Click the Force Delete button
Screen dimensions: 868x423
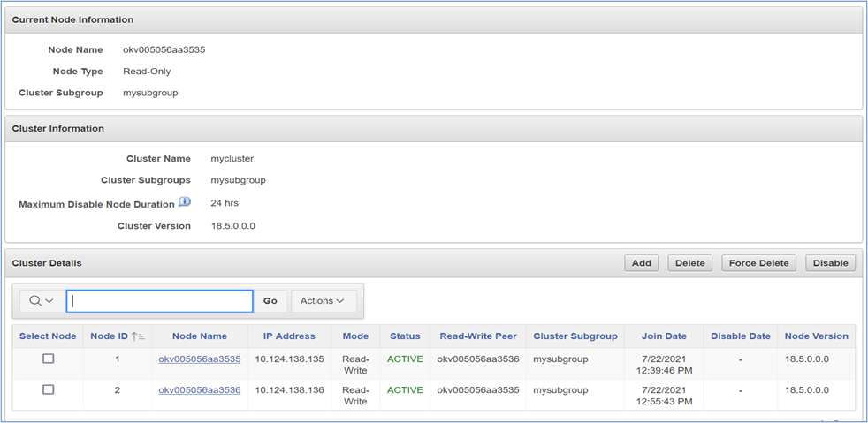(x=759, y=263)
